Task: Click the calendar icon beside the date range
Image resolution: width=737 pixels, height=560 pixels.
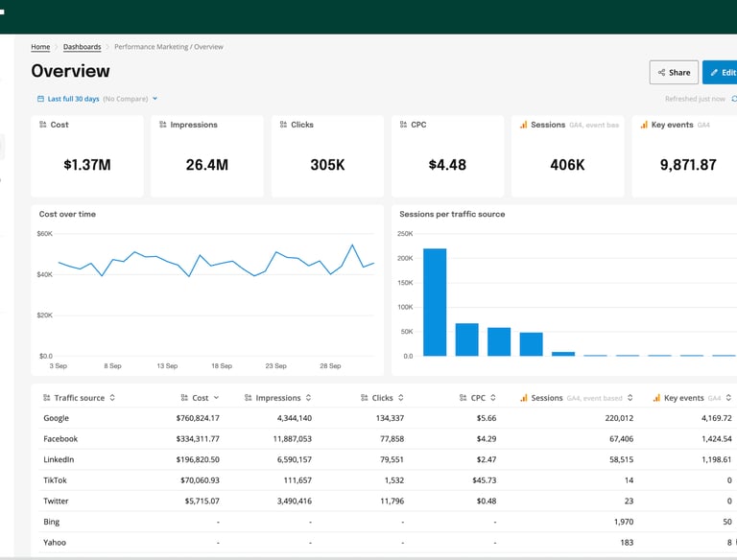Action: pos(40,99)
